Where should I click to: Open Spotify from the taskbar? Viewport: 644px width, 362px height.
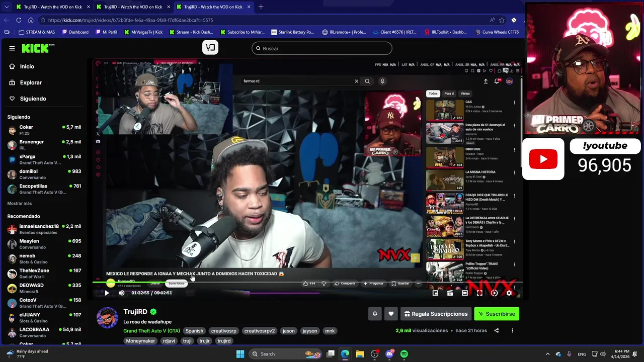404,354
